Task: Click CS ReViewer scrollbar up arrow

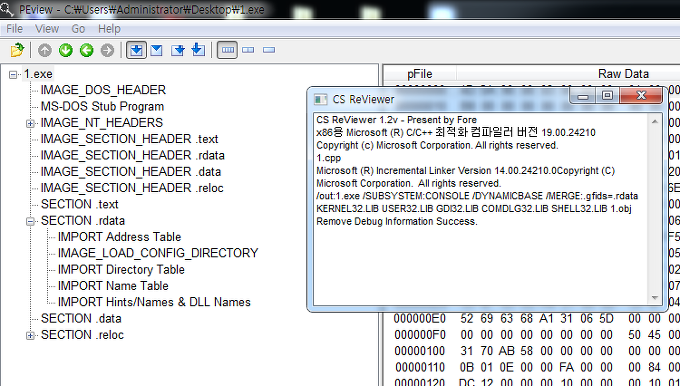Action: pyautogui.click(x=655, y=121)
